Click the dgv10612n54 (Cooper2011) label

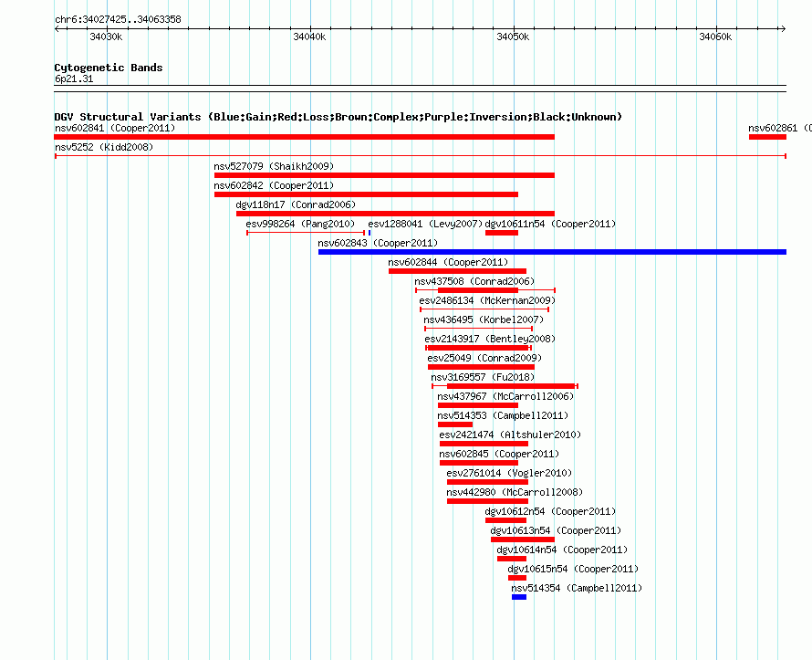pos(550,511)
